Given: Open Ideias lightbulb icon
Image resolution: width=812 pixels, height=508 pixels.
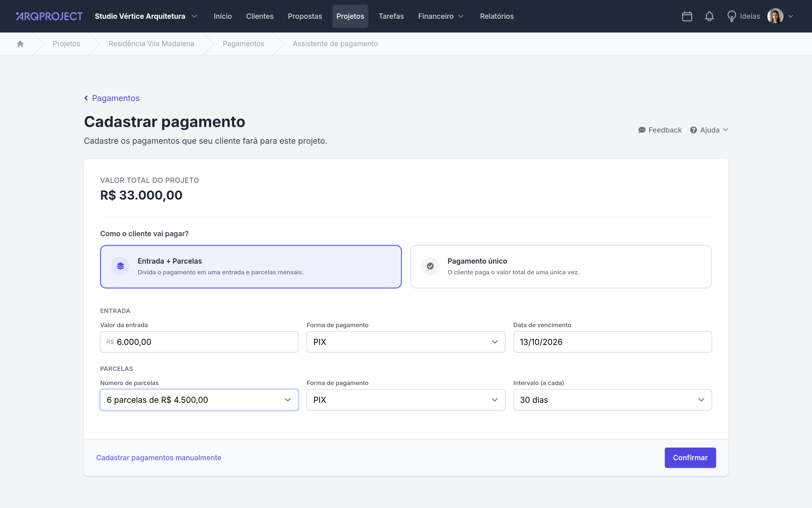Looking at the screenshot, I should pos(732,16).
